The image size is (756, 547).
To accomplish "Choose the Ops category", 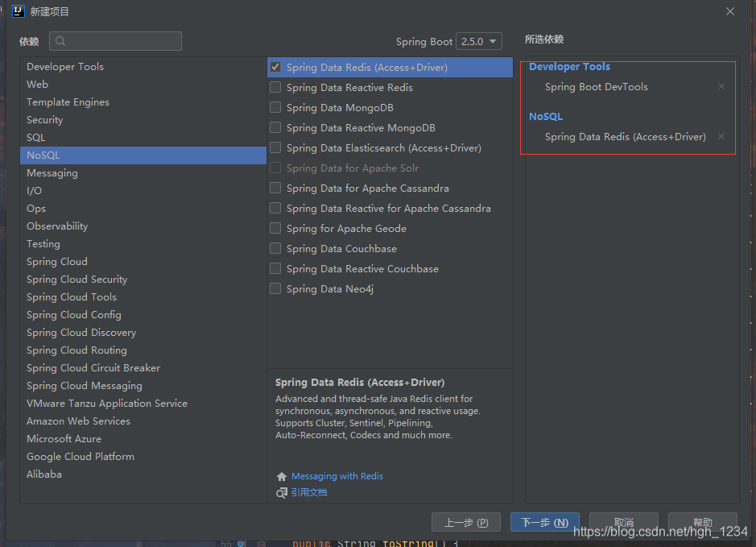I will pyautogui.click(x=143, y=209).
